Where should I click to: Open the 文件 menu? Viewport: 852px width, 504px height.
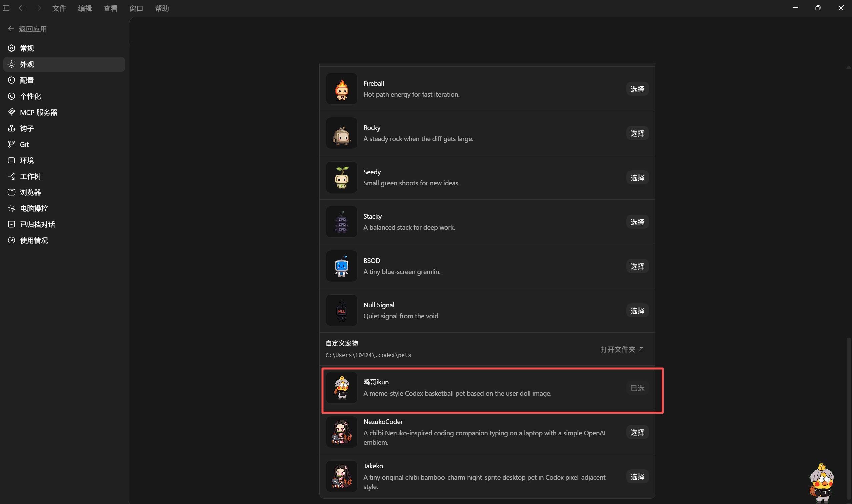click(59, 8)
